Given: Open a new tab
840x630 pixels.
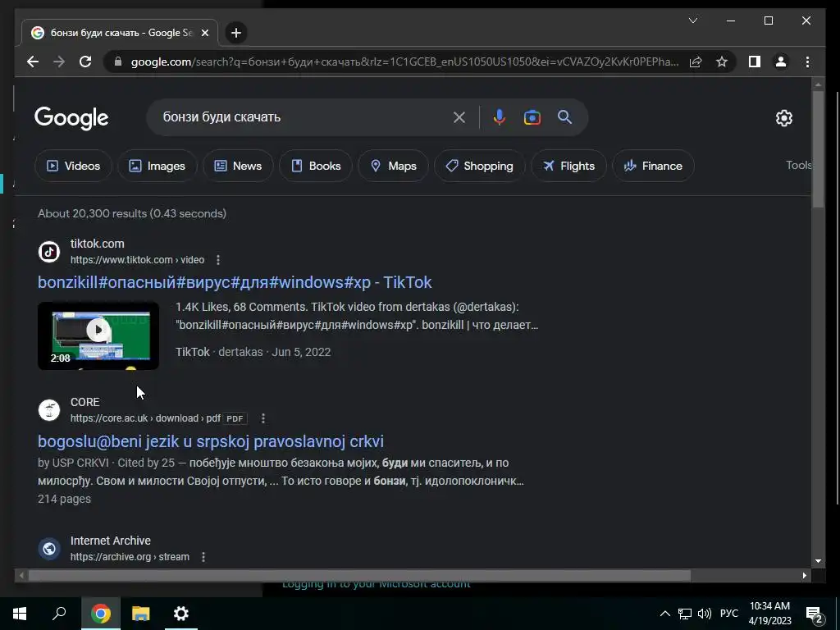Looking at the screenshot, I should click(235, 33).
